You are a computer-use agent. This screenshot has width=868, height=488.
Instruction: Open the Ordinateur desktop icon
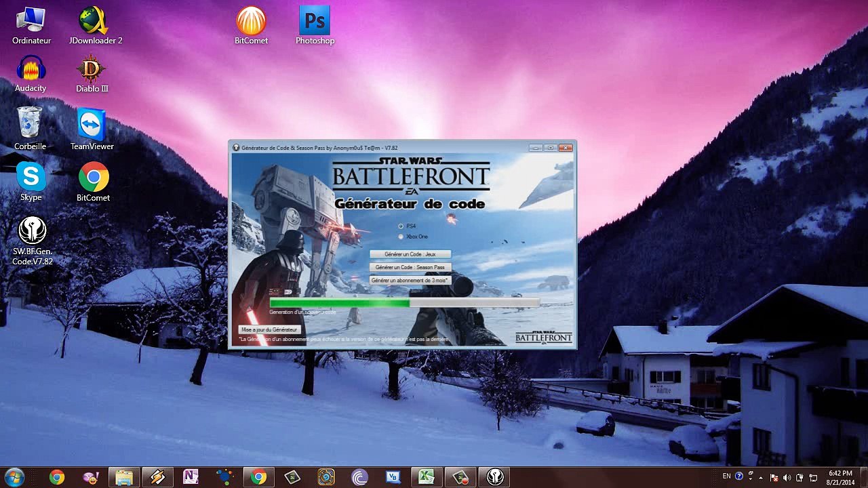[31, 25]
